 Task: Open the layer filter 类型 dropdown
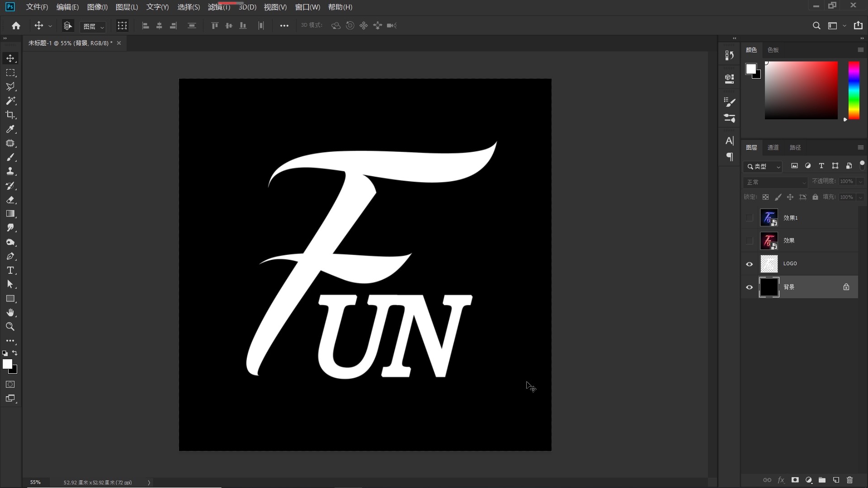coord(763,166)
